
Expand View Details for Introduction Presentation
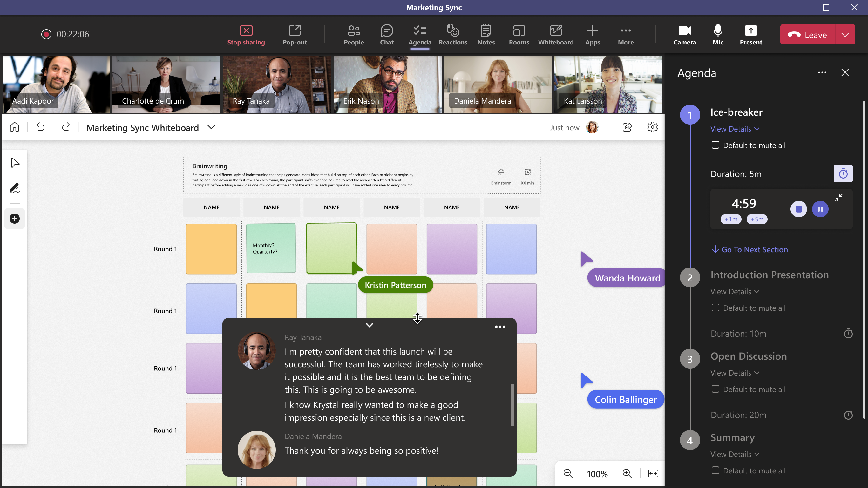click(735, 292)
